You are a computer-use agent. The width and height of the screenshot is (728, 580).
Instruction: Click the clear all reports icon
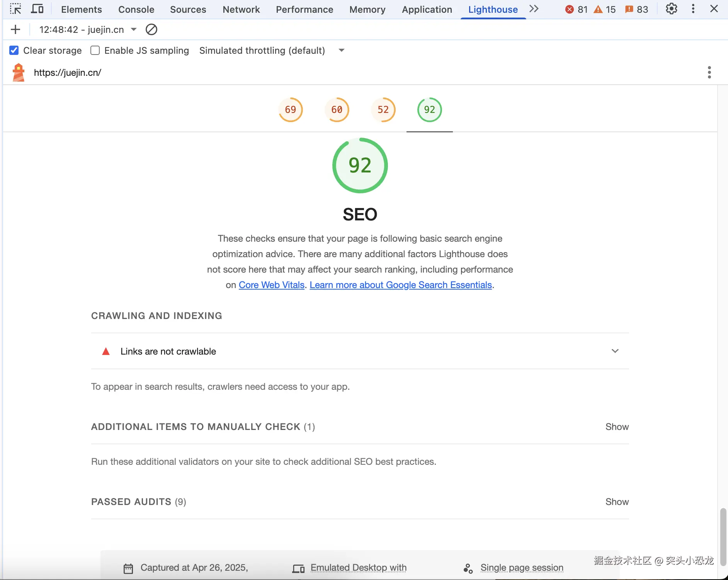click(151, 29)
